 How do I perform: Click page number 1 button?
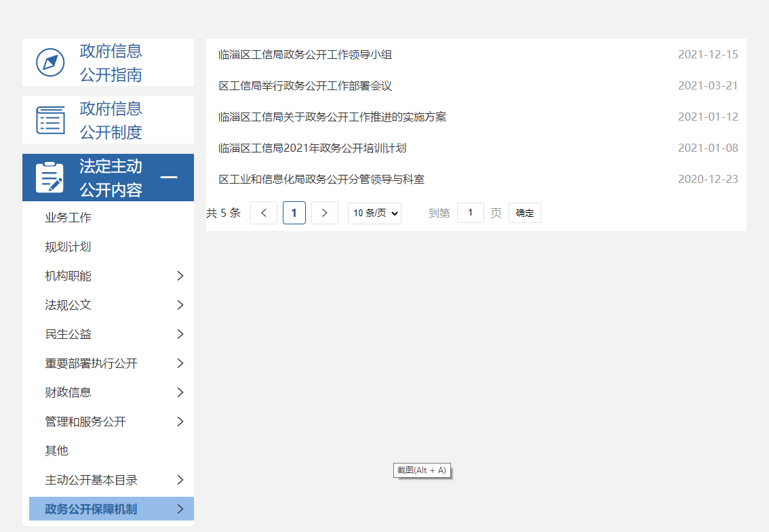294,213
